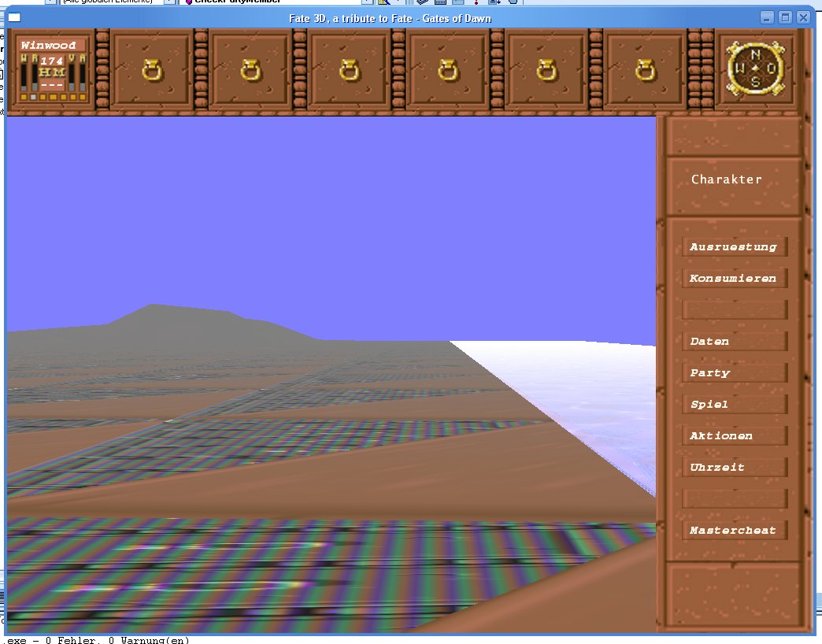Open the Party menu entry
The image size is (822, 644).
(x=734, y=372)
